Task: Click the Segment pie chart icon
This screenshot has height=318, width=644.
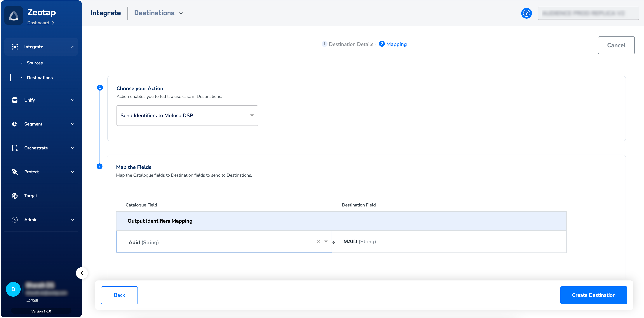Action: click(15, 124)
